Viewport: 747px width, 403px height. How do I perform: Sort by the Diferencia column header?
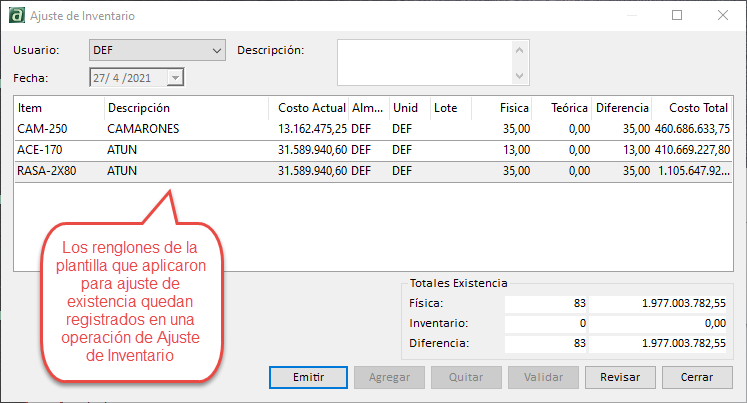pos(621,108)
